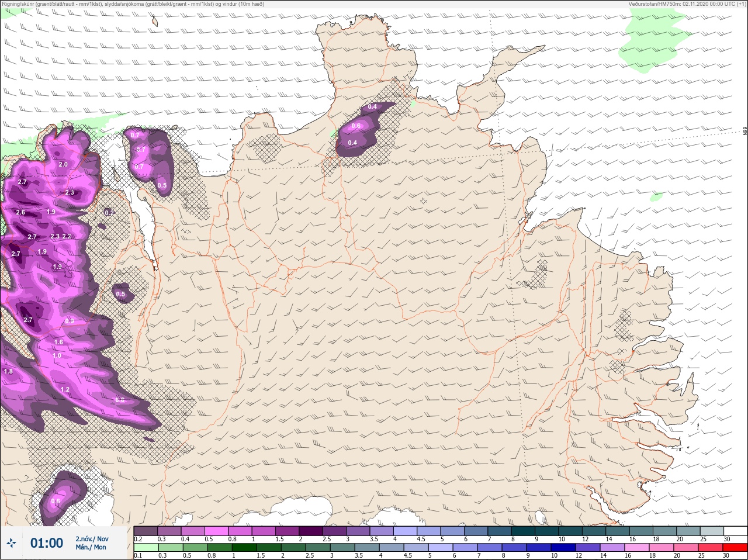Click the 1.2 precipitation value on the map
This screenshot has width=748, height=560.
tap(65, 389)
